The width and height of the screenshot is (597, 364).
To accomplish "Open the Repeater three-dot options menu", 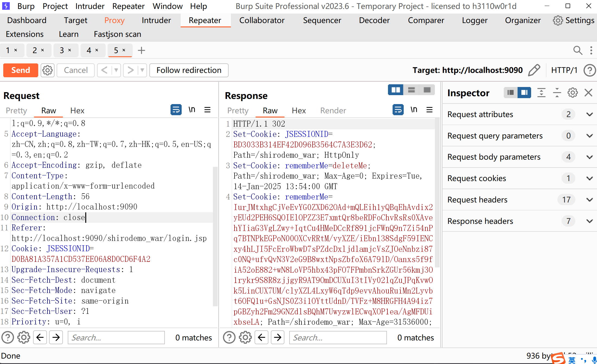I will (591, 50).
